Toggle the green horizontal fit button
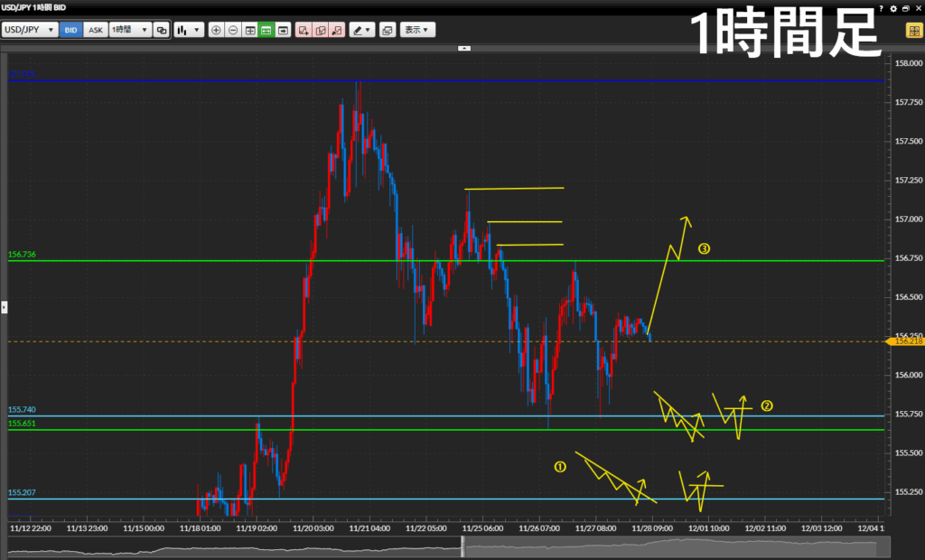This screenshot has width=925, height=560. pyautogui.click(x=266, y=30)
